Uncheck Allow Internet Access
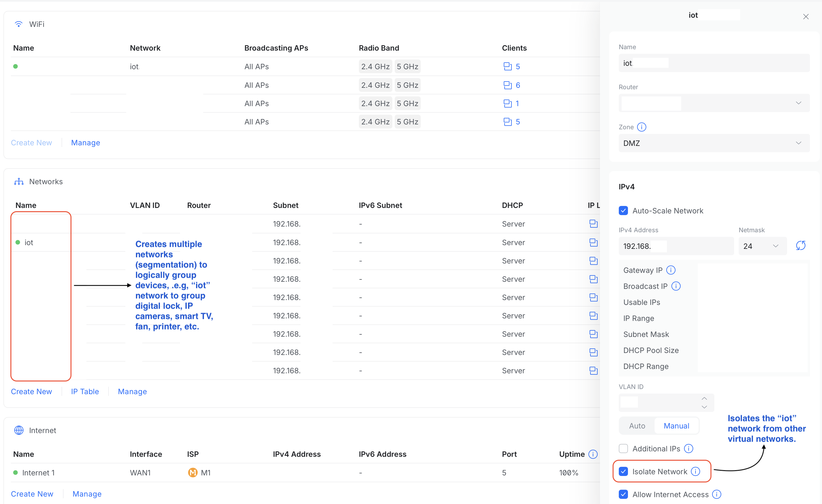This screenshot has height=504, width=822. pos(623,494)
